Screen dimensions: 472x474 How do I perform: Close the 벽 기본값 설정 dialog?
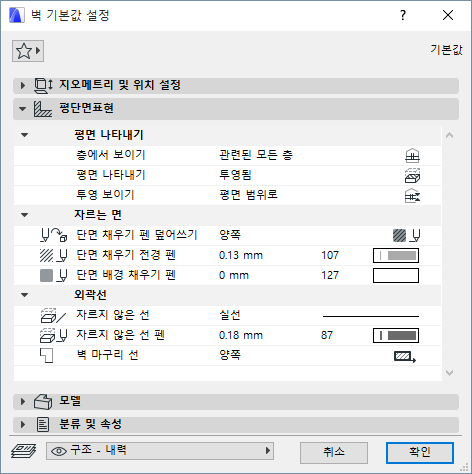point(448,15)
